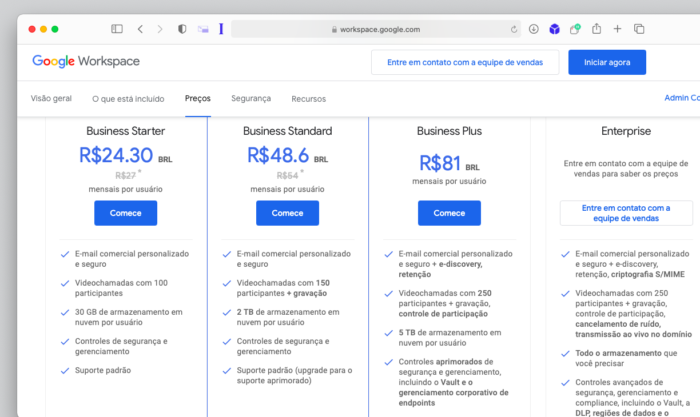Open the Segurança tab

[251, 98]
